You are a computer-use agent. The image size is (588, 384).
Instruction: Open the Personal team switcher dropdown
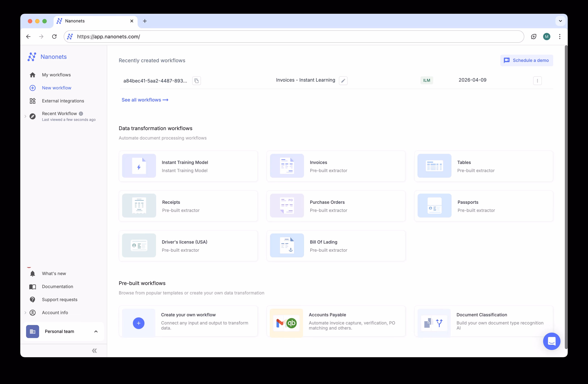click(x=64, y=331)
